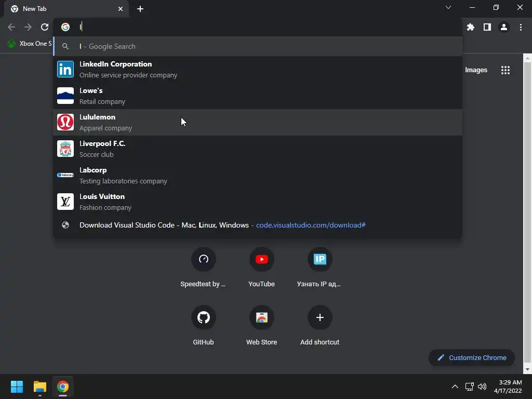Open the Extensions puzzle icon
The image size is (532, 399).
click(470, 27)
